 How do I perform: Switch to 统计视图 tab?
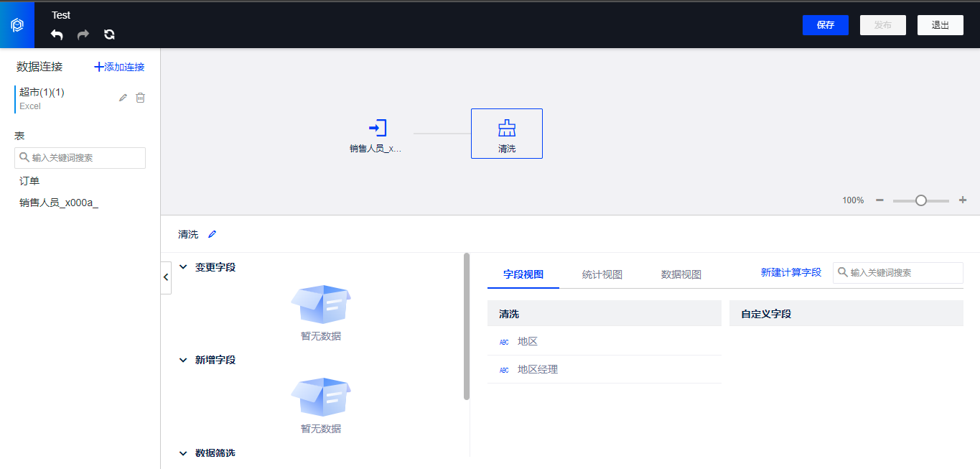point(602,274)
